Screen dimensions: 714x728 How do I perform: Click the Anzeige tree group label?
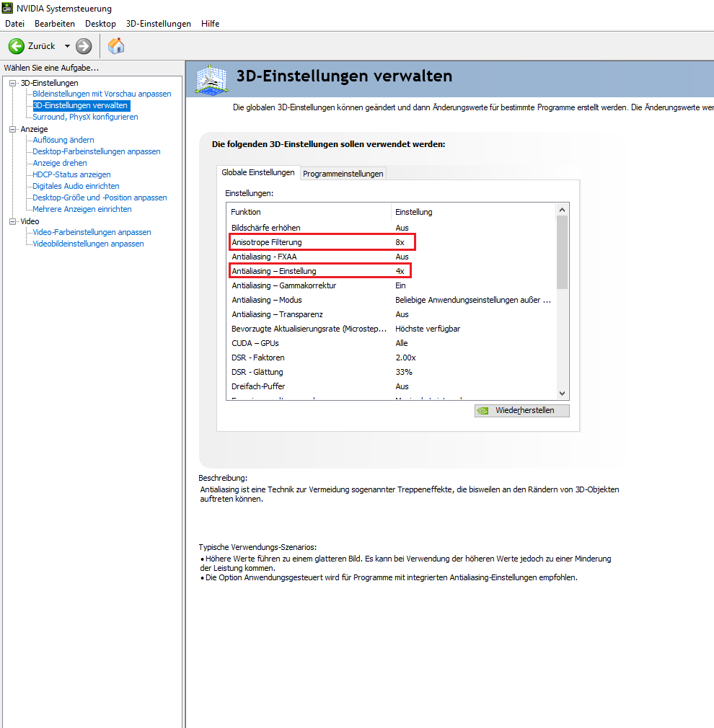34,129
